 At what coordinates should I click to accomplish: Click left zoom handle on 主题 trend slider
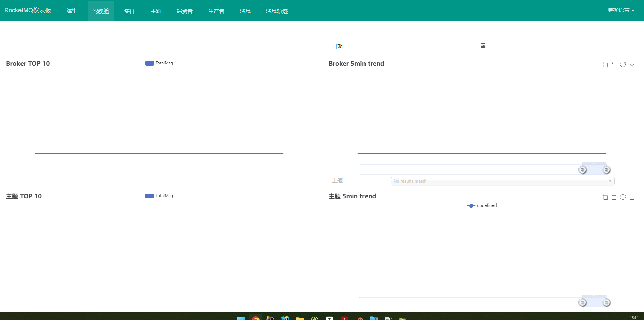(x=583, y=302)
